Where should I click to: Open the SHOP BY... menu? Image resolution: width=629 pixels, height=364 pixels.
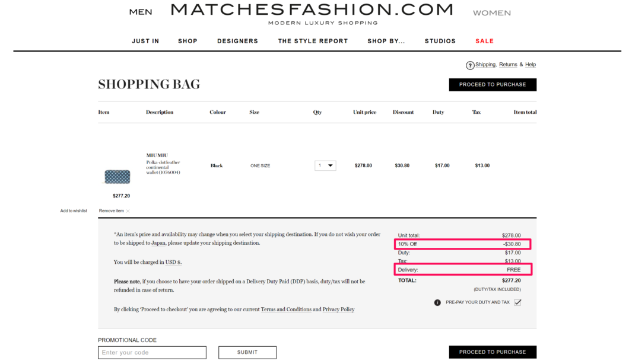(386, 41)
